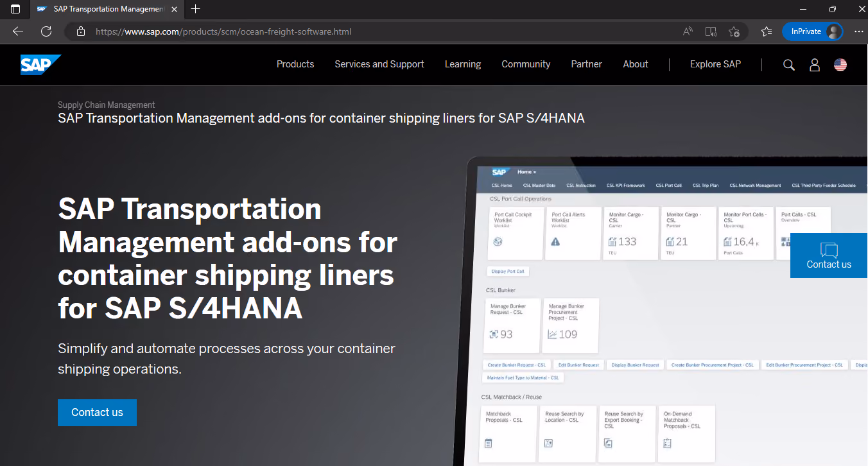Click the Monitor Cargo CSL Carrier tile showing 133
This screenshot has height=466, width=868.
(631, 233)
